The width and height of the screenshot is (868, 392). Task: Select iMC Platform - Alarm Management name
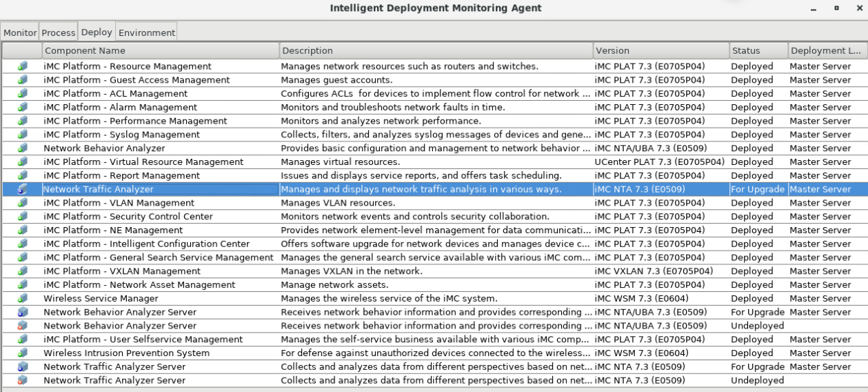click(120, 108)
